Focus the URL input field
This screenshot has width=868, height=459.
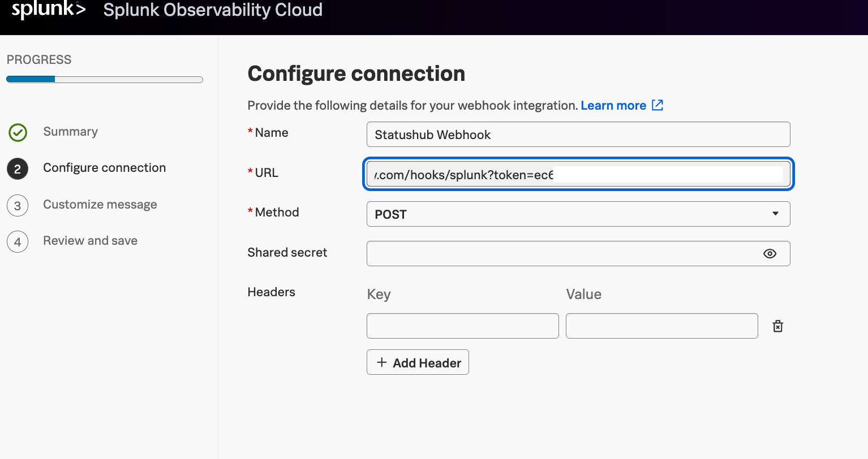coord(578,174)
